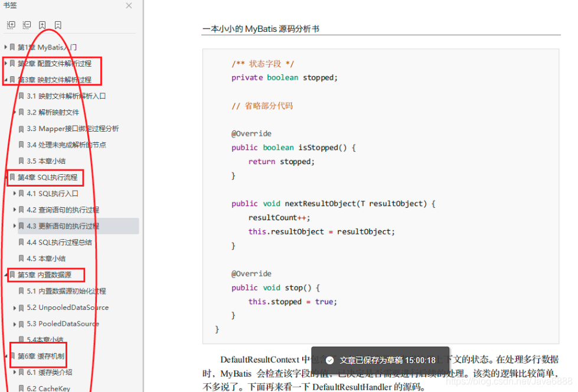Go to 3.5 本章小结
578x392 pixels.
(46, 161)
